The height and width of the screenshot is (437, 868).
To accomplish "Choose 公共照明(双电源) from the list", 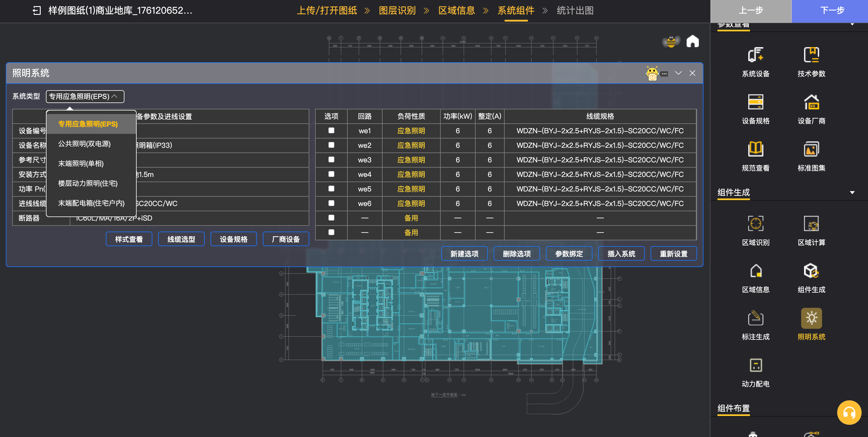I will tap(84, 144).
